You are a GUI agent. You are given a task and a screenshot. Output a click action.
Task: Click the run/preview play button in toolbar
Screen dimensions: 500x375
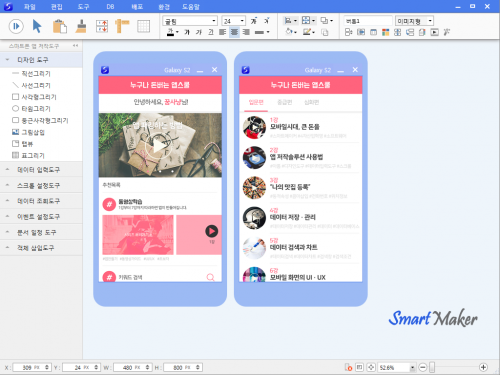coord(16,26)
